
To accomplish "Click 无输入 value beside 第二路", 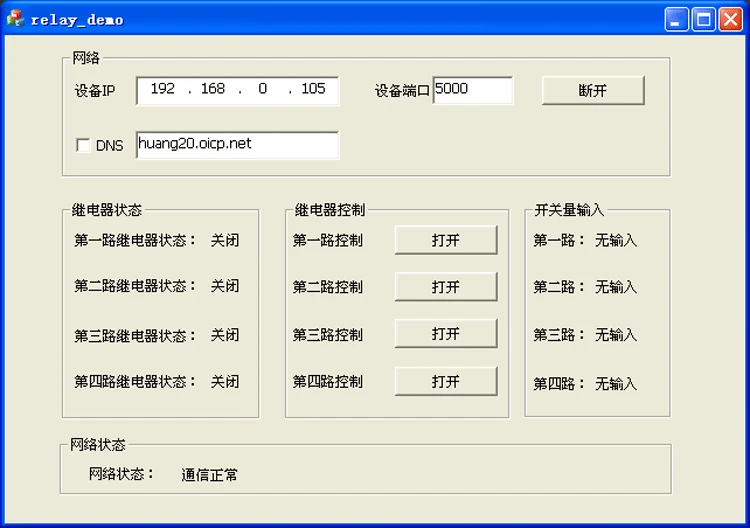I will (x=616, y=287).
